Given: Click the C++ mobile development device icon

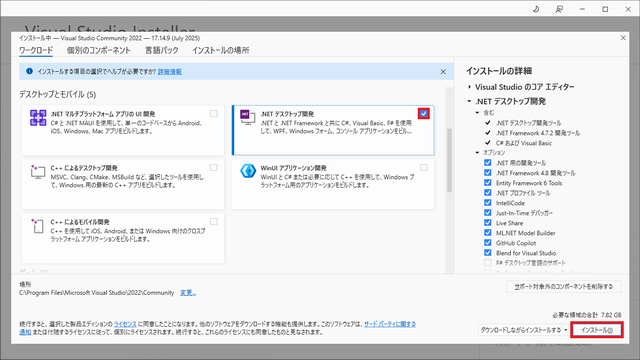Looking at the screenshot, I should pos(37,226).
